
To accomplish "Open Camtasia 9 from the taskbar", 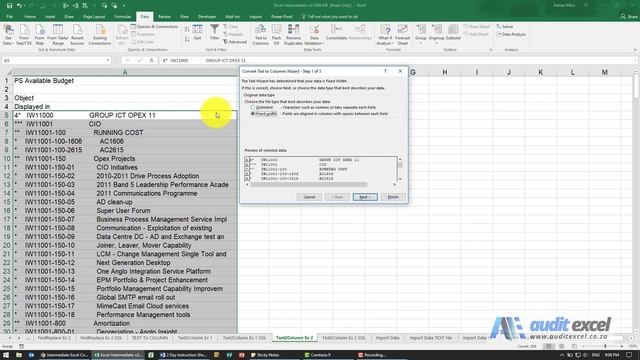I will [318, 355].
